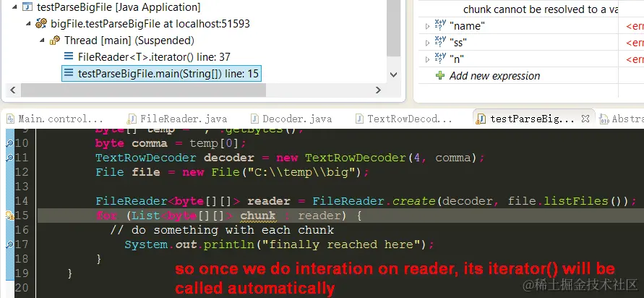Click the println call on line 17
This screenshot has width=644, height=298.
(229, 244)
